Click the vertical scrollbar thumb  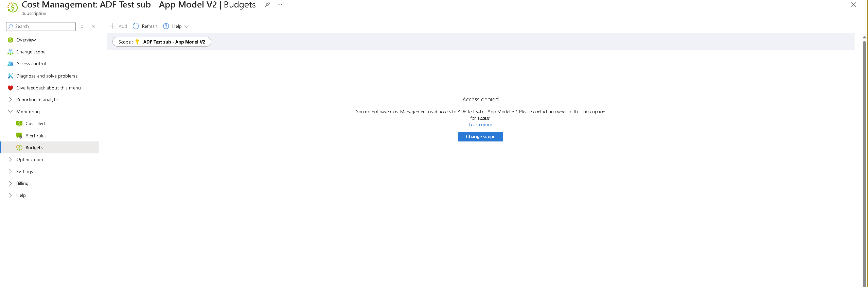coord(865,163)
